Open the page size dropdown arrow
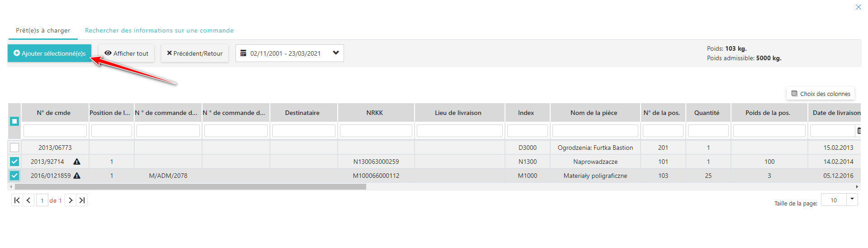 click(852, 199)
